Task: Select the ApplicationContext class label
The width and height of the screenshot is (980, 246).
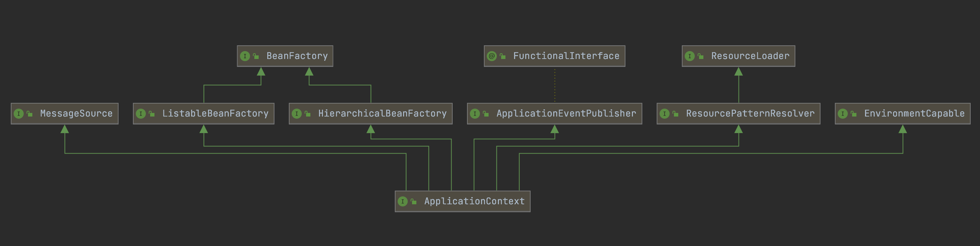Action: (x=474, y=201)
